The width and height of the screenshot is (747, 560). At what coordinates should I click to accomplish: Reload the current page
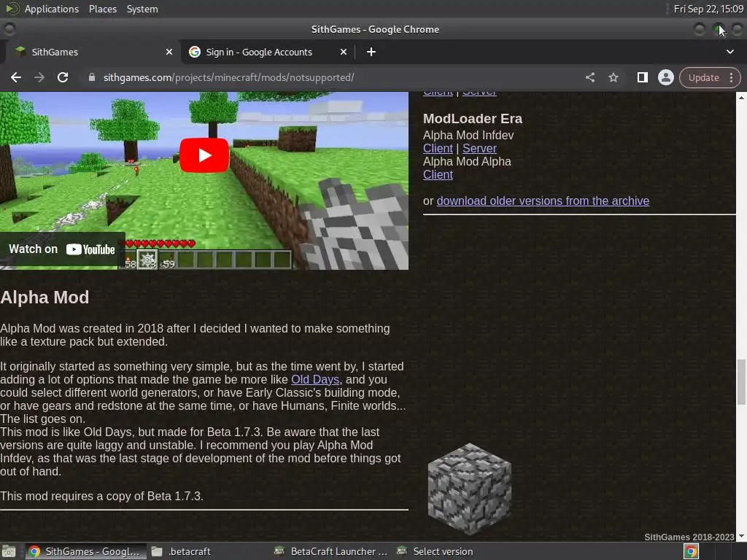pos(63,77)
